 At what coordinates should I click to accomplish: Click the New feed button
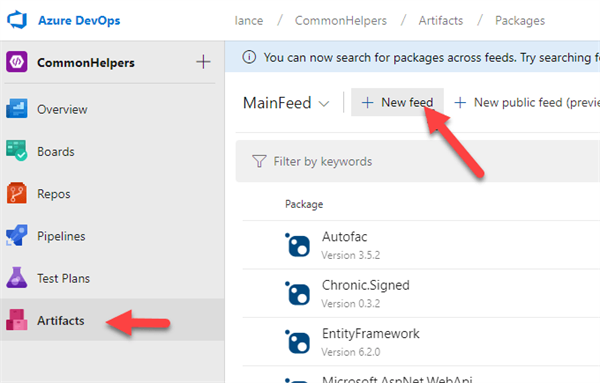(397, 102)
